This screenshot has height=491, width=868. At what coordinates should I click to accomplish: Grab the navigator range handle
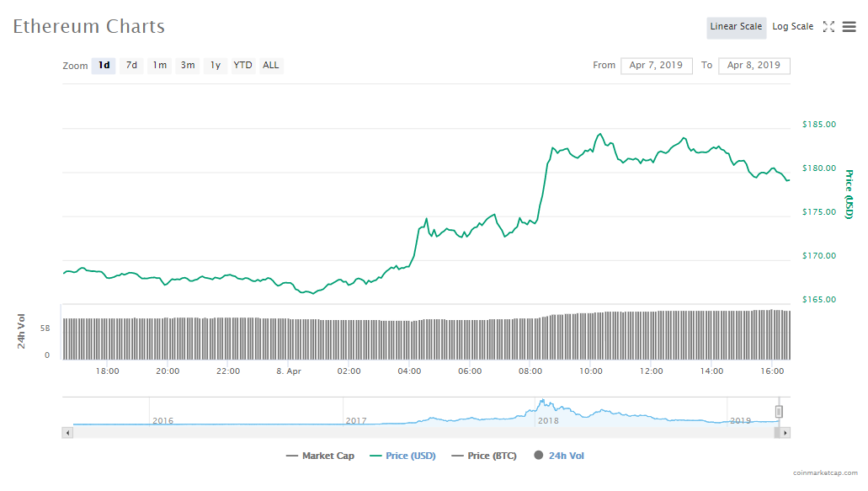(x=779, y=411)
